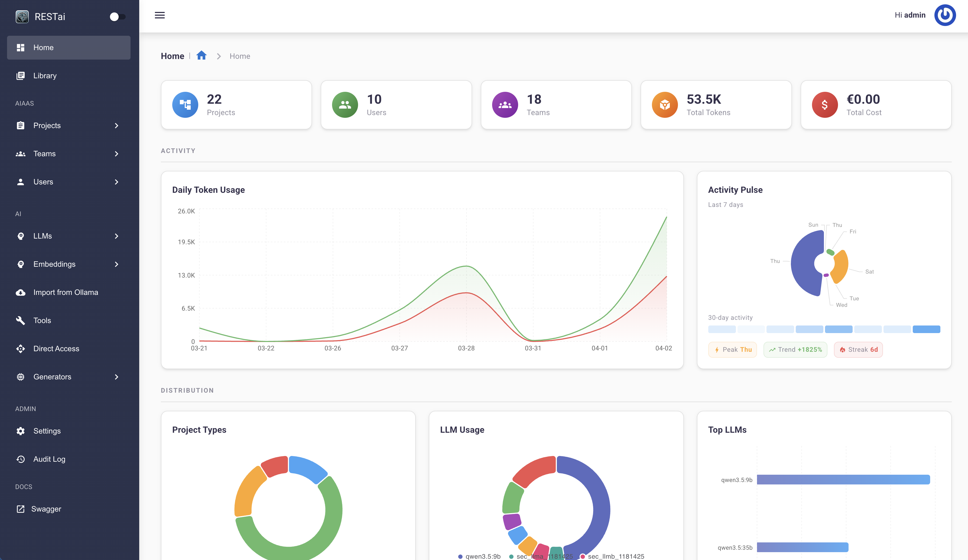968x560 pixels.
Task: Click the hamburger menu icon
Action: (160, 15)
